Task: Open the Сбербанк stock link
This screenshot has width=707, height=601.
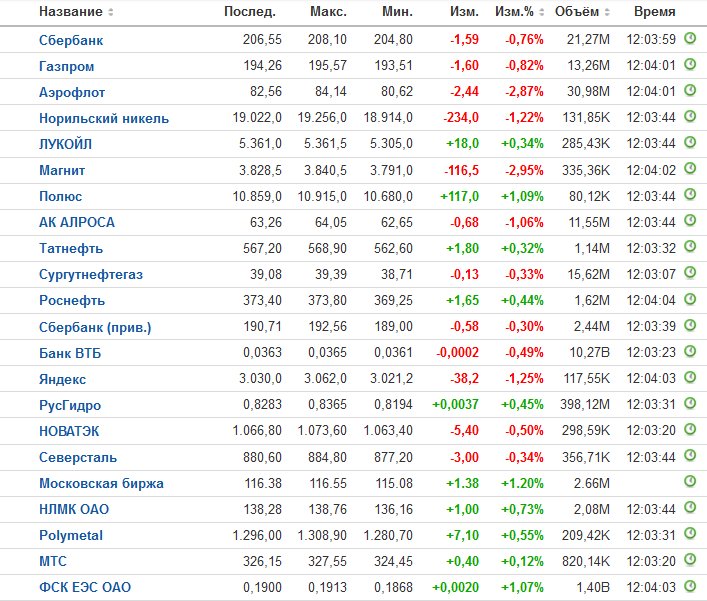Action: tap(71, 40)
